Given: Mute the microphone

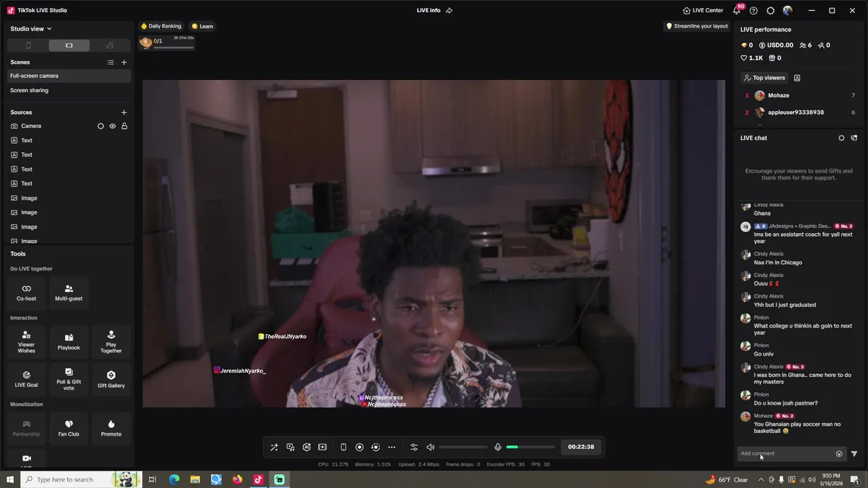Looking at the screenshot, I should [x=498, y=447].
